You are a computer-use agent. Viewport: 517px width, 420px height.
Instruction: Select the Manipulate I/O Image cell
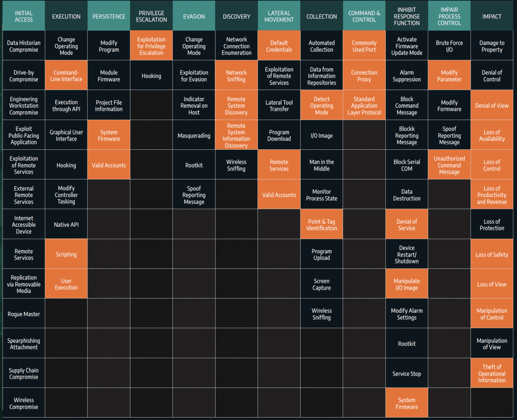[407, 284]
